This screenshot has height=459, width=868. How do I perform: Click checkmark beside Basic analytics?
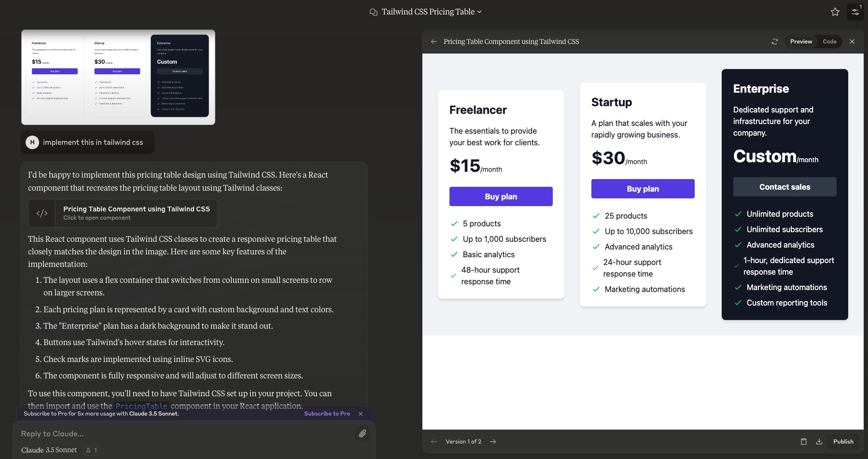click(454, 254)
